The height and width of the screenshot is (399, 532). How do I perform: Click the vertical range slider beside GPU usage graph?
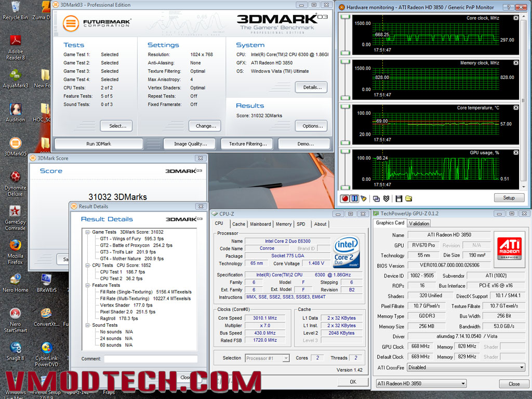[345, 170]
